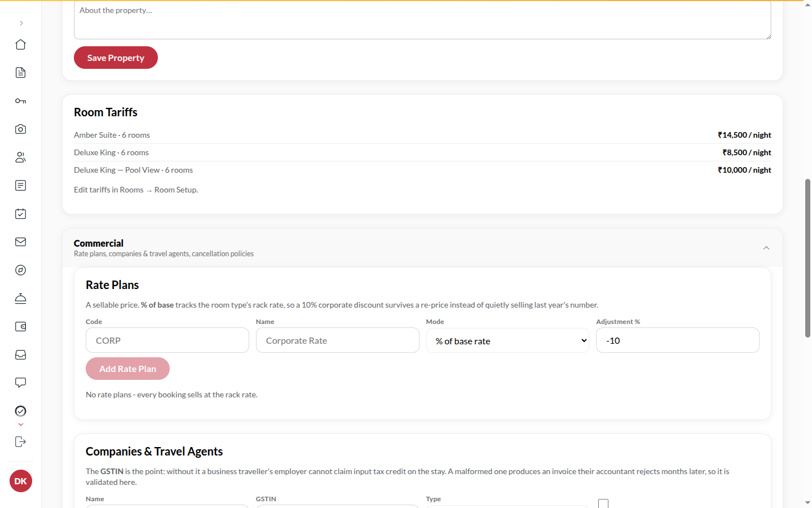Open the inbox tray icon in sidebar
This screenshot has height=508, width=812.
[21, 355]
